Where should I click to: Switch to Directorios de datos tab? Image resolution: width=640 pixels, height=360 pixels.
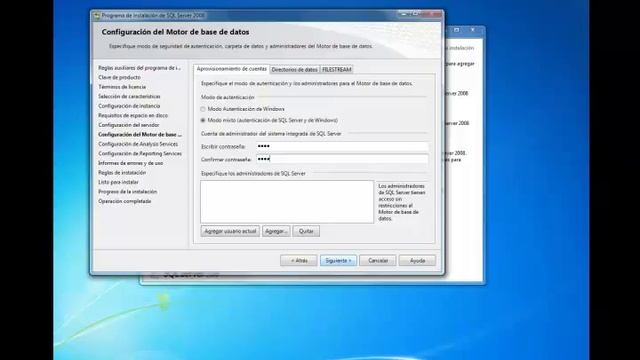[294, 70]
